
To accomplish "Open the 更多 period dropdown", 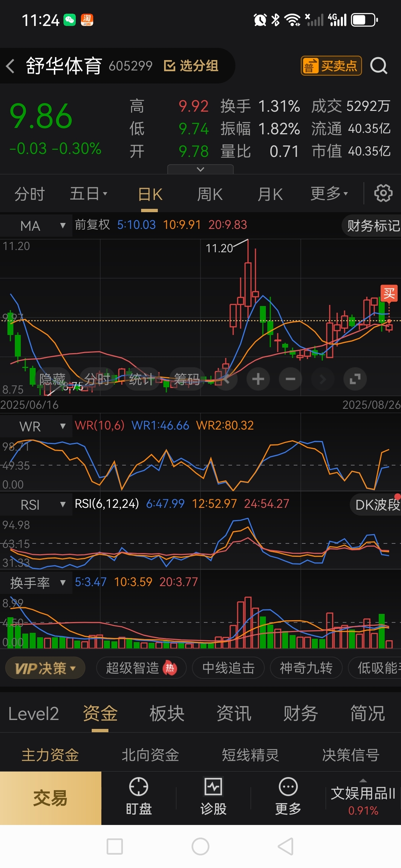I will 329,194.
